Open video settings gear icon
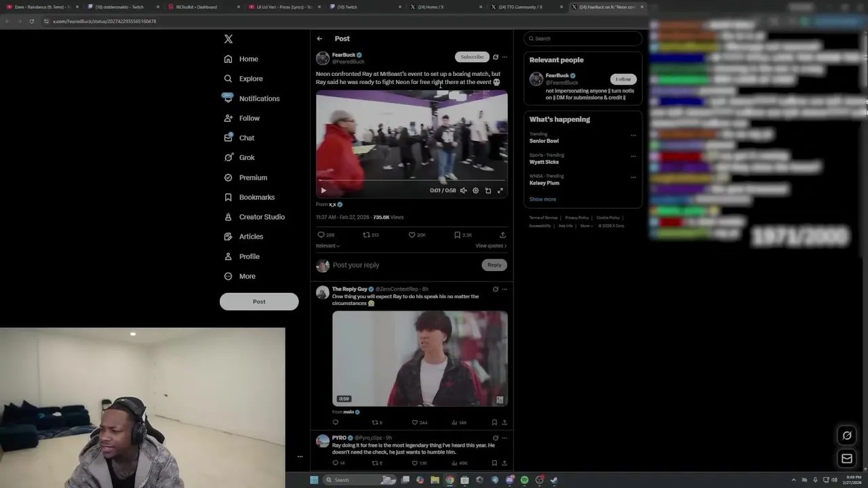 [x=475, y=190]
